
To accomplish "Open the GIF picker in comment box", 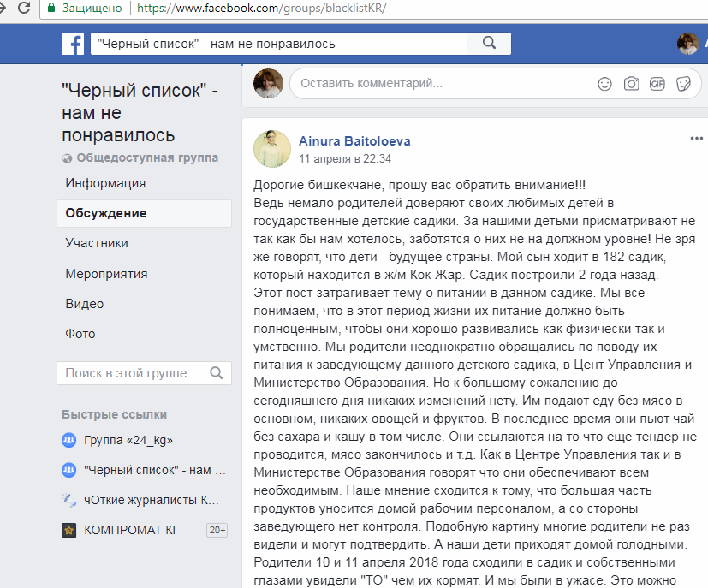I will [x=657, y=84].
